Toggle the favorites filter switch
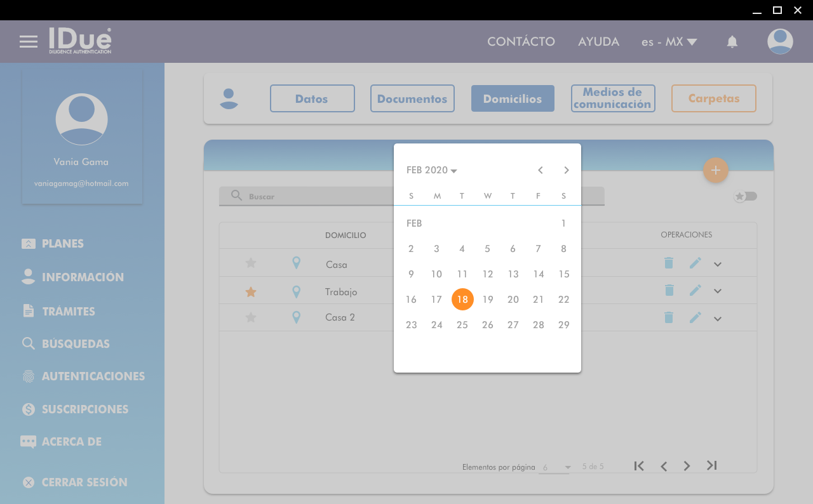 tap(746, 196)
